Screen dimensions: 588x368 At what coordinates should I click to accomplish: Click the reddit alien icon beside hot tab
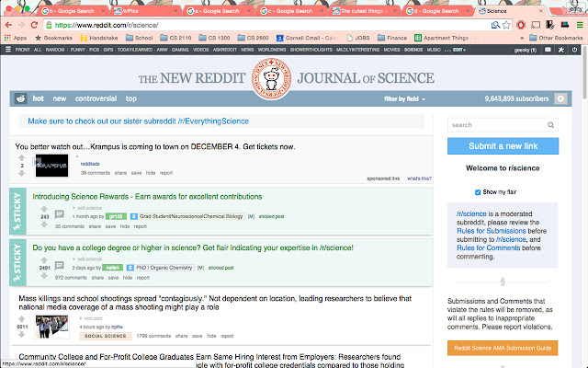tap(20, 98)
